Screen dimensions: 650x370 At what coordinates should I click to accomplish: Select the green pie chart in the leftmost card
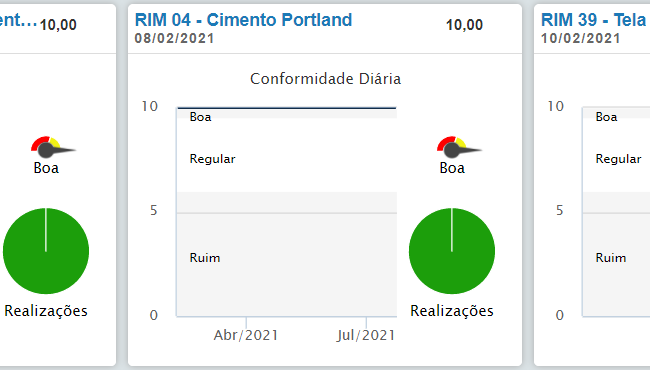coord(46,251)
